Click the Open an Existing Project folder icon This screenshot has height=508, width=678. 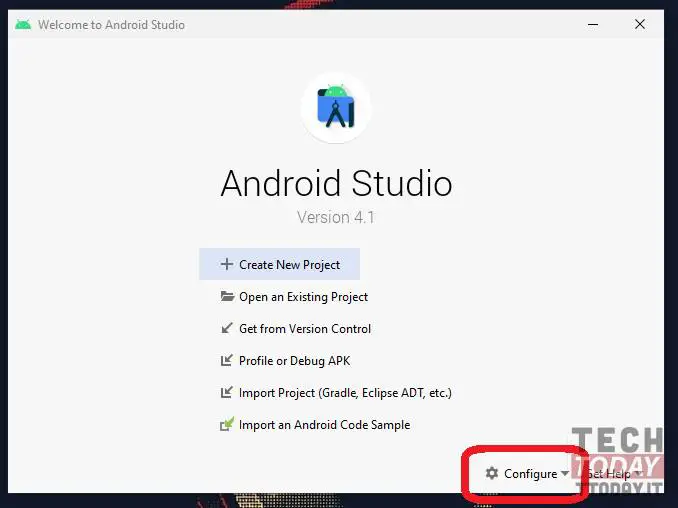[227, 296]
